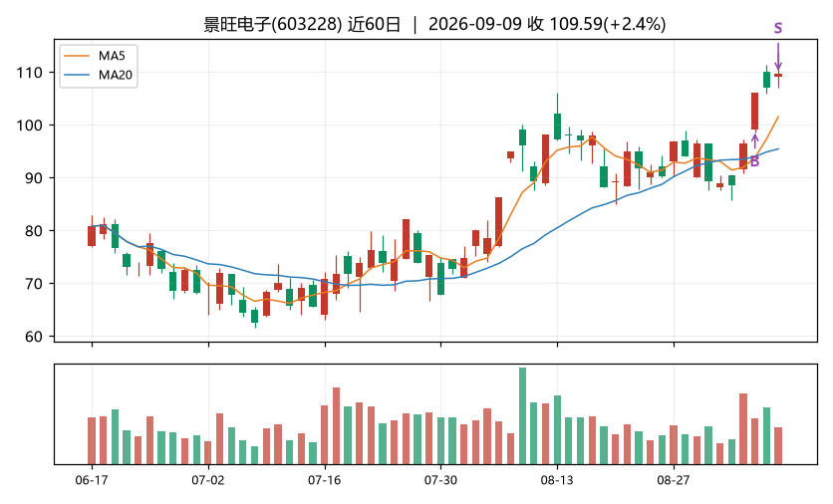Click the purple S sell marker
Screen dimensions: 833x504
[778, 28]
